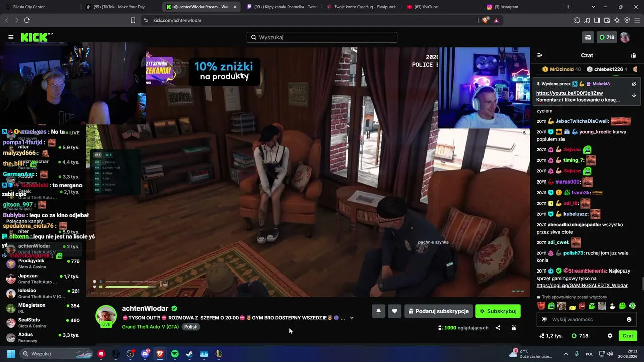Screen dimensions: 644x362
Task: Switch to TikTok Make Your Day tab
Action: [x=121, y=7]
